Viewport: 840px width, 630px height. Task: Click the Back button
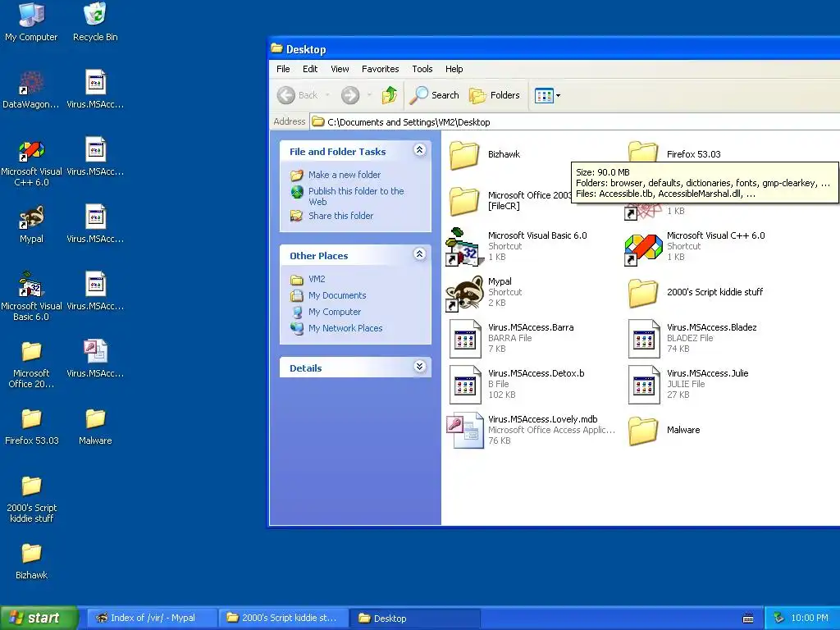click(298, 95)
